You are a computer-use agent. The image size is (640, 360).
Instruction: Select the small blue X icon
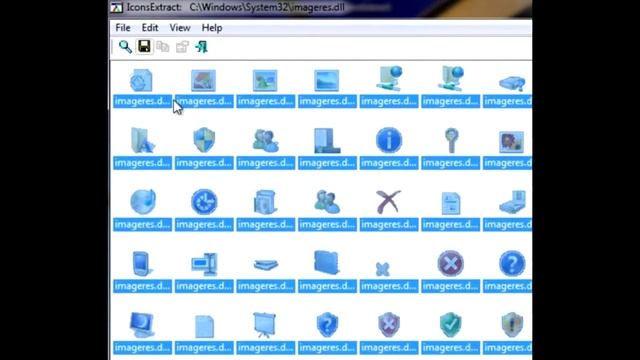383,269
